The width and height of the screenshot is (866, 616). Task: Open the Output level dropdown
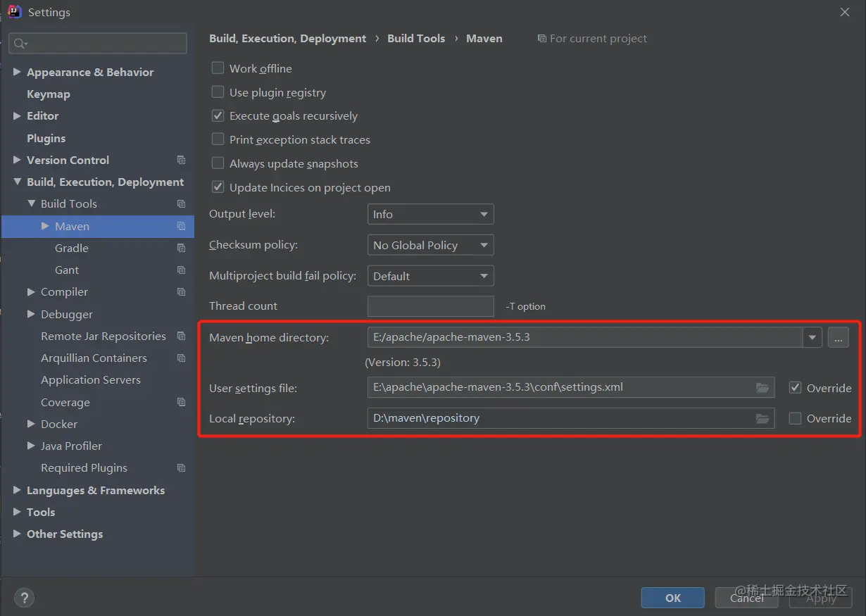click(x=430, y=214)
